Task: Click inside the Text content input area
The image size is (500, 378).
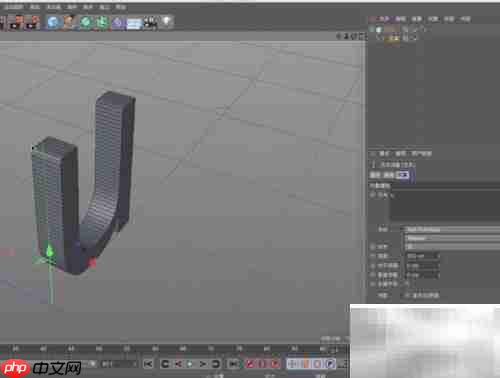Action: [445, 206]
